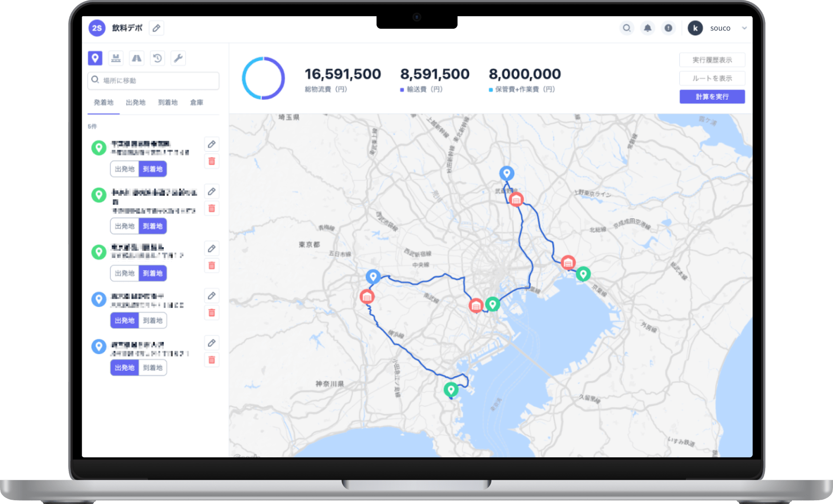Set fourth location as 到着地
The height and width of the screenshot is (504, 833).
[x=153, y=321]
